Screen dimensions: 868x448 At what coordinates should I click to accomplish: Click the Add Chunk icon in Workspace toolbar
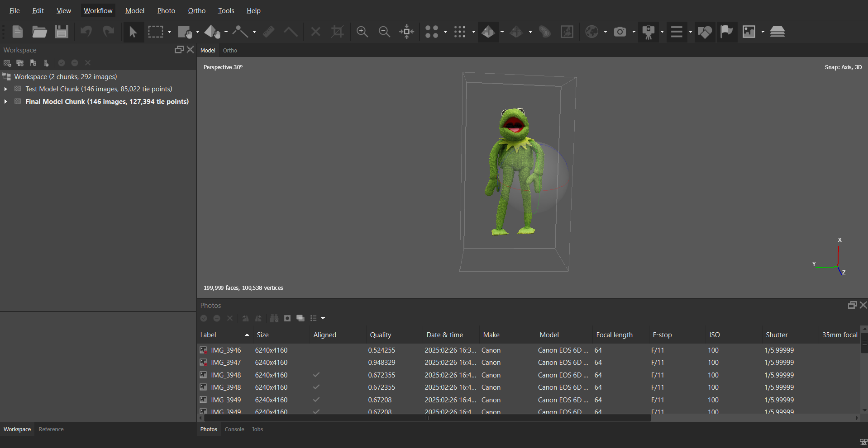pos(7,63)
